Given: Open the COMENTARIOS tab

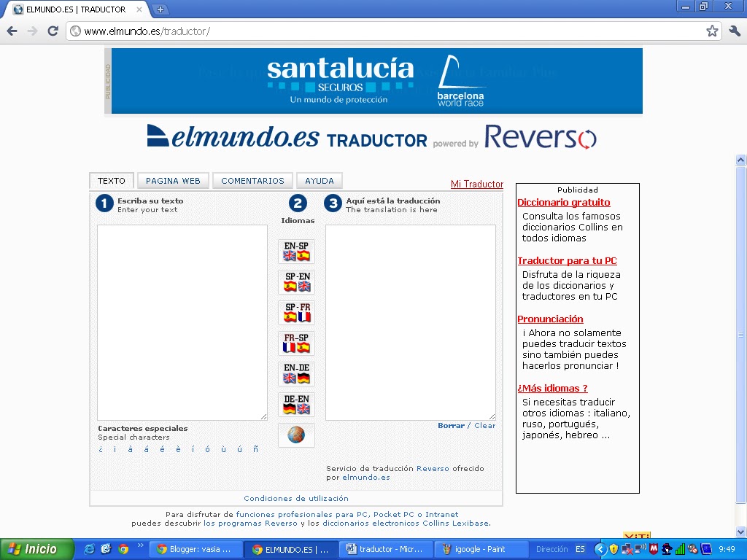Looking at the screenshot, I should (x=252, y=181).
